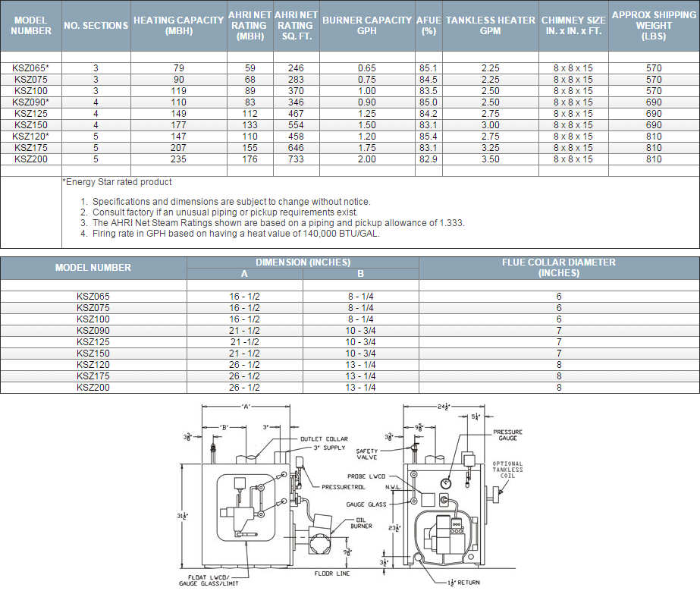Select the square feet value 554
Screen dimensions: 700x594
point(296,125)
